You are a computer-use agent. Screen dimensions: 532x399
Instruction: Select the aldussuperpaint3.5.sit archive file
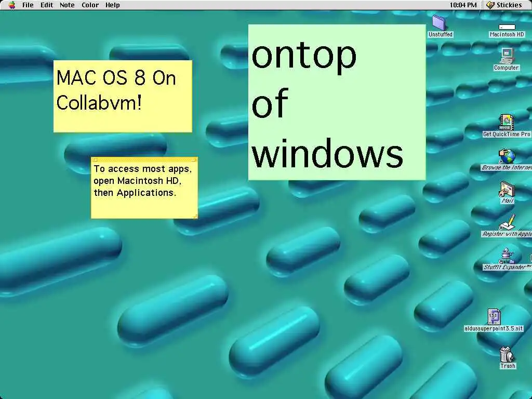click(494, 316)
